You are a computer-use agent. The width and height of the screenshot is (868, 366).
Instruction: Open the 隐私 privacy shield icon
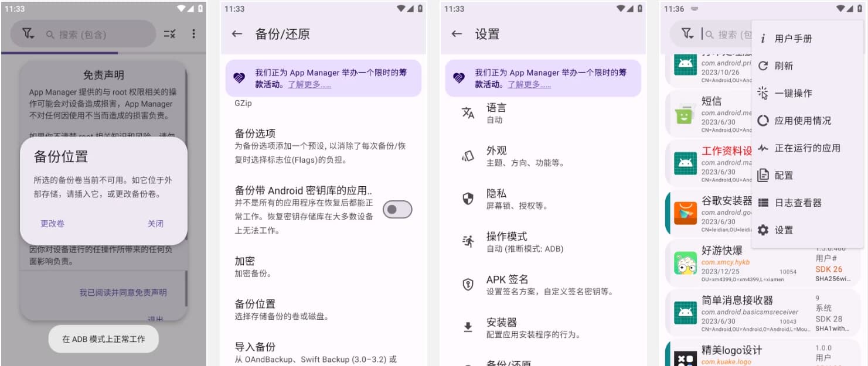(467, 197)
